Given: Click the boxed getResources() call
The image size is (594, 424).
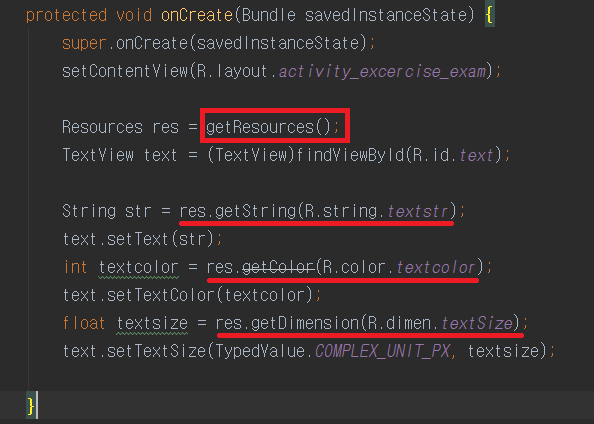Looking at the screenshot, I should coord(273,127).
